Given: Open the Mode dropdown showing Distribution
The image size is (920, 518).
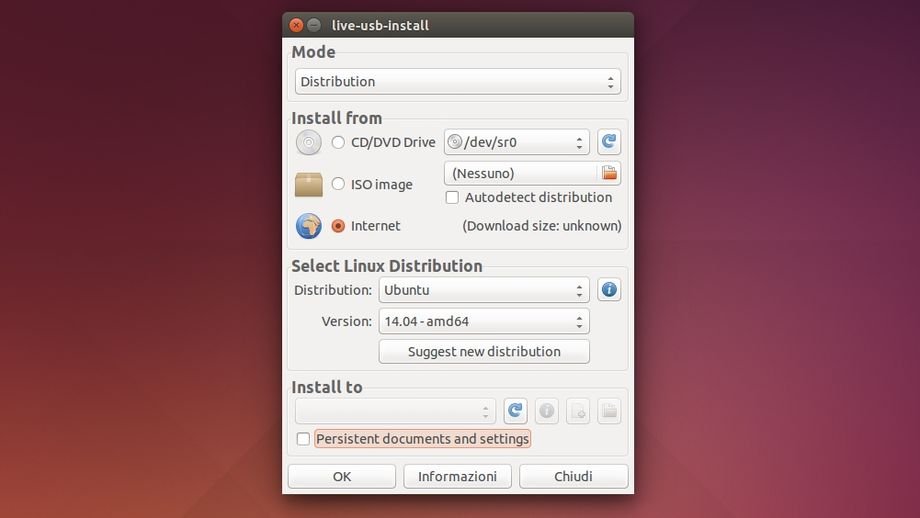Looking at the screenshot, I should (457, 82).
